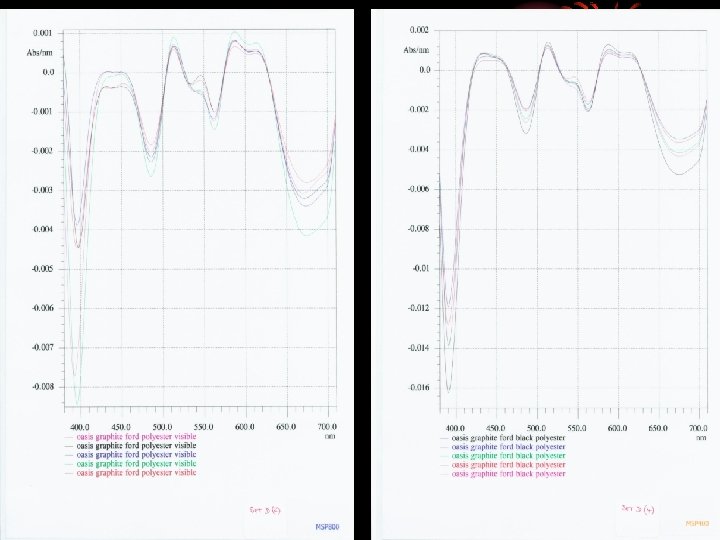This screenshot has width=720, height=540.
Task: Select the 0.0 y-axis value on right graph
Action: pyautogui.click(x=425, y=70)
